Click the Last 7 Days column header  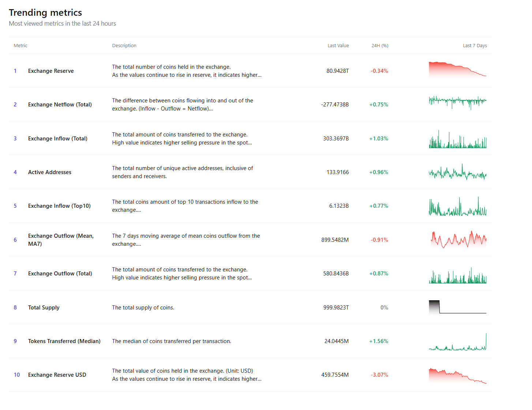(475, 46)
